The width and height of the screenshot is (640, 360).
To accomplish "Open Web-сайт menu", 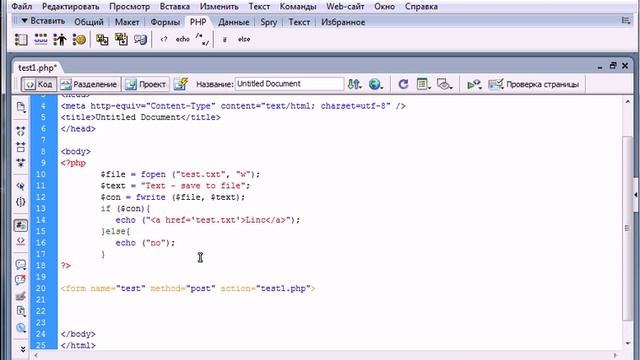I will (345, 7).
